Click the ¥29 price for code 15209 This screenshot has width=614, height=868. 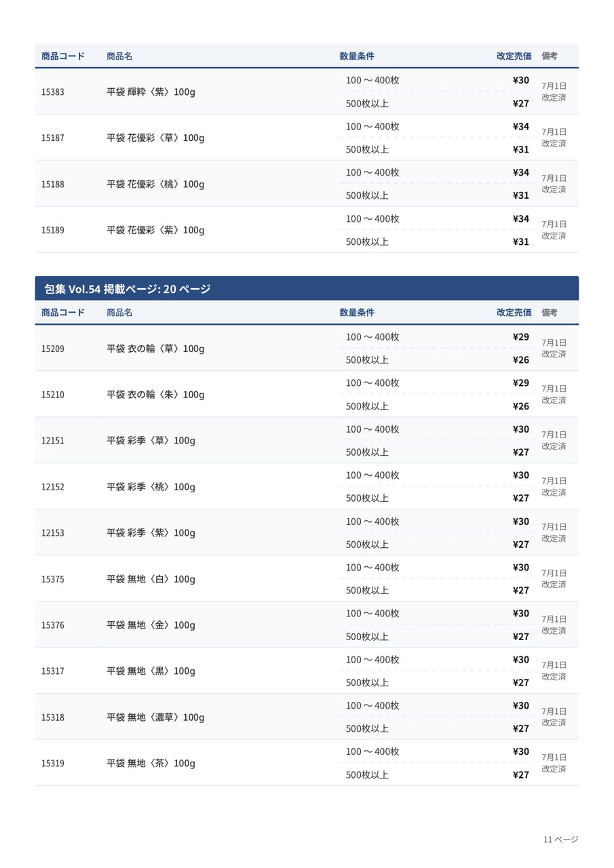click(521, 337)
